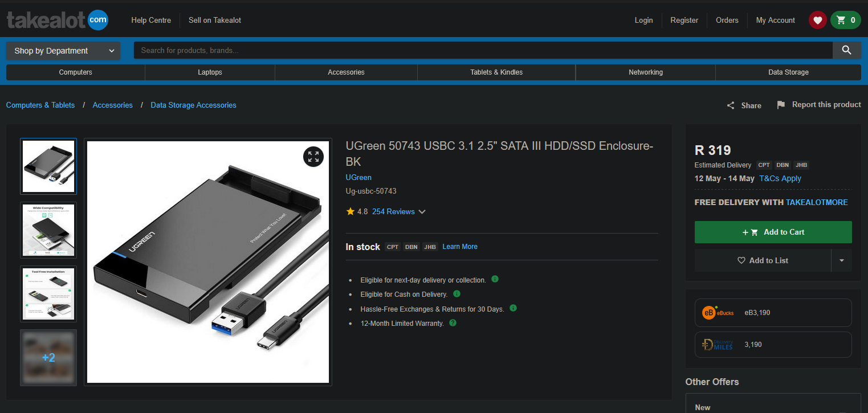Select the Wide Compatibility thumbnail
The image size is (868, 413).
(x=48, y=230)
